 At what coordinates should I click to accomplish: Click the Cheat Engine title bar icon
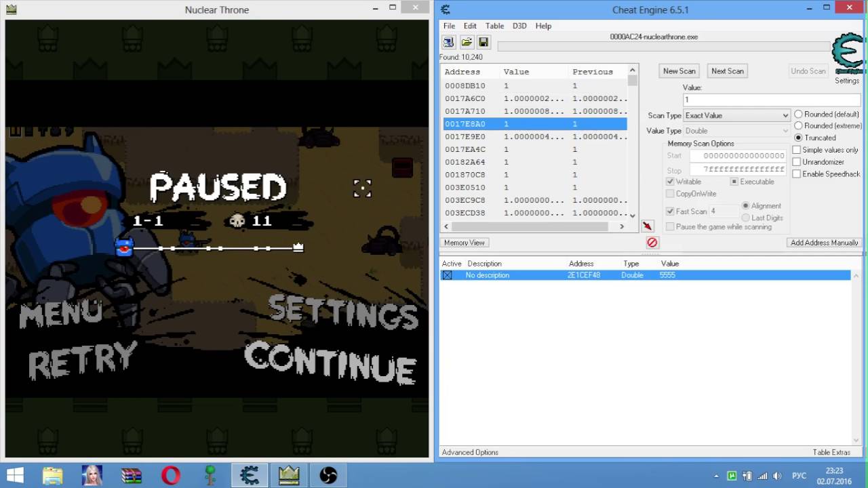(445, 9)
